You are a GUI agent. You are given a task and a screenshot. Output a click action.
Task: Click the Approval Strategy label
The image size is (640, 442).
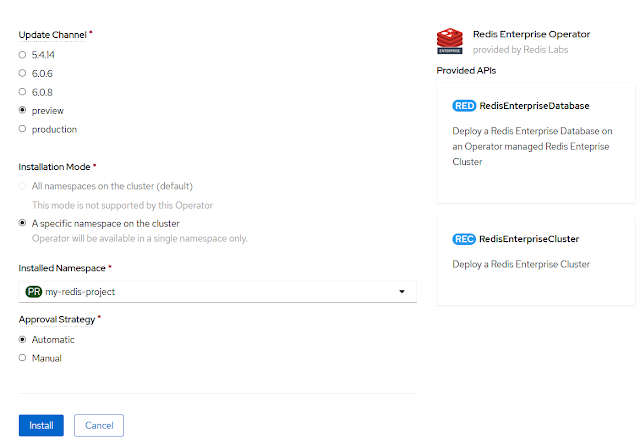pyautogui.click(x=57, y=320)
